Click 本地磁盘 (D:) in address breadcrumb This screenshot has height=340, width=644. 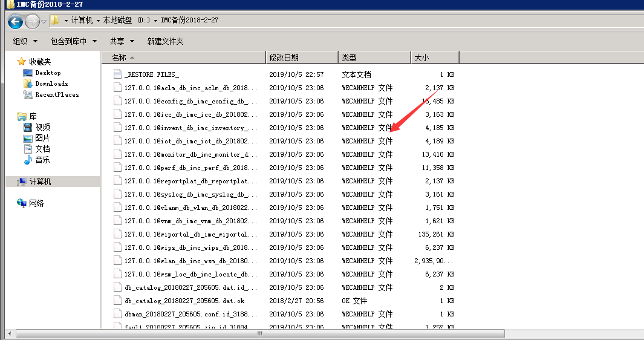(126, 21)
